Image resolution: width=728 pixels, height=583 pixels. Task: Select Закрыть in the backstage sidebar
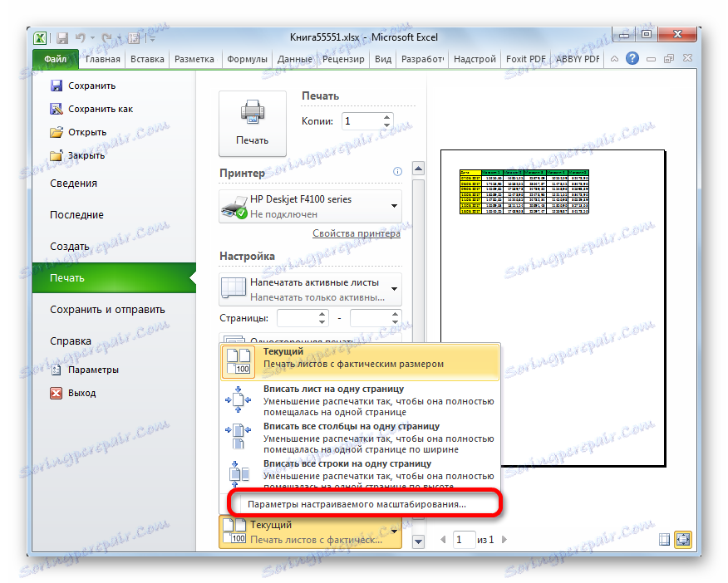(x=77, y=155)
